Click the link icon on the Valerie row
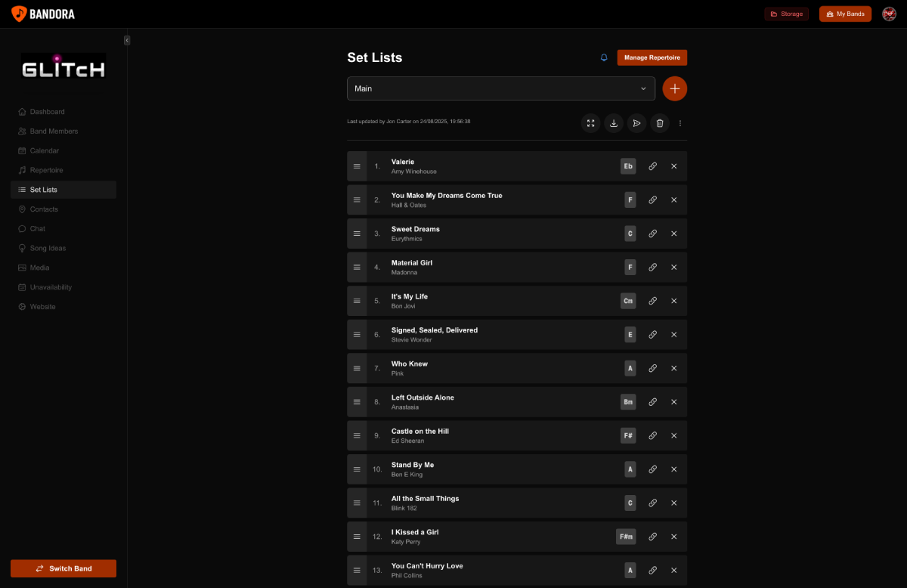Image resolution: width=907 pixels, height=588 pixels. (x=652, y=166)
